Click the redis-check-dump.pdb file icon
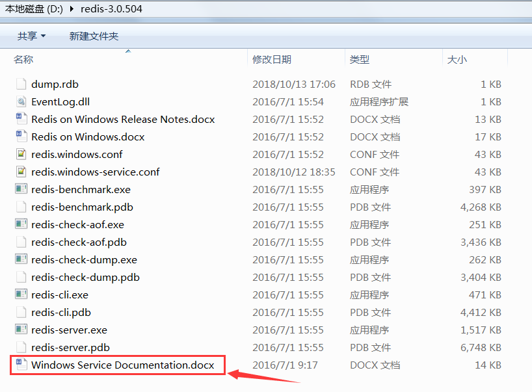 (21, 277)
